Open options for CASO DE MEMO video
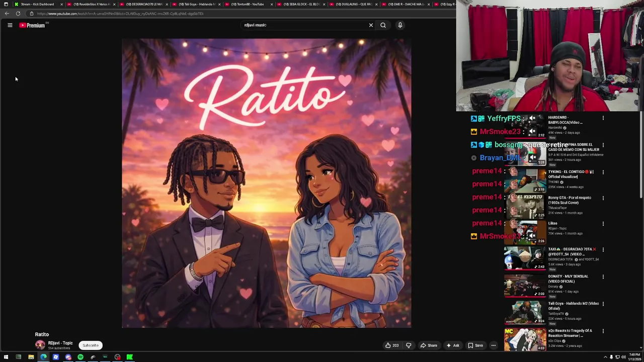Screen dimensions: 644x362 [603, 145]
